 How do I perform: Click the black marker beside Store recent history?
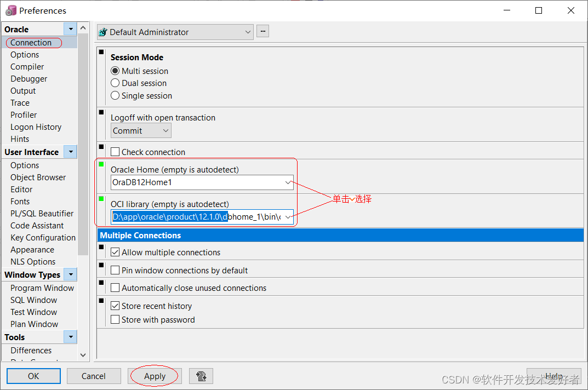click(101, 301)
